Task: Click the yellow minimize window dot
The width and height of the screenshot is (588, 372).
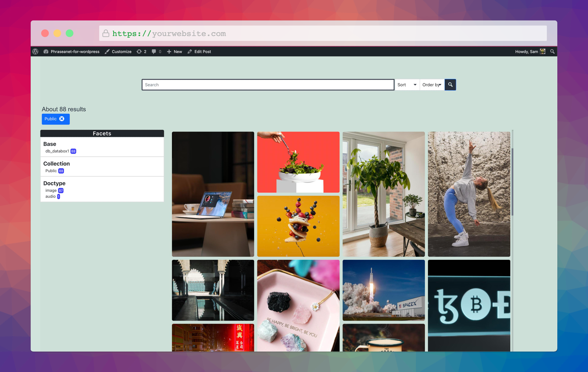Action: (x=57, y=33)
